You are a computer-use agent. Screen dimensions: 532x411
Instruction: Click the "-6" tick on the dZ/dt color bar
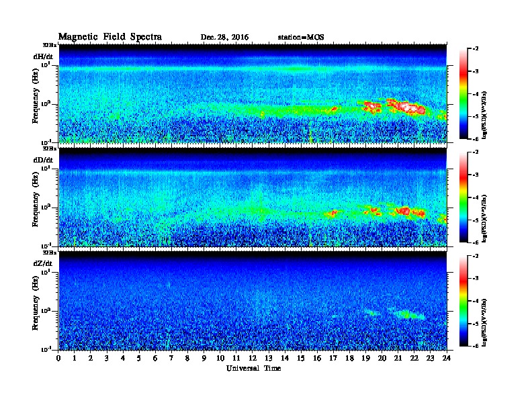coord(476,346)
